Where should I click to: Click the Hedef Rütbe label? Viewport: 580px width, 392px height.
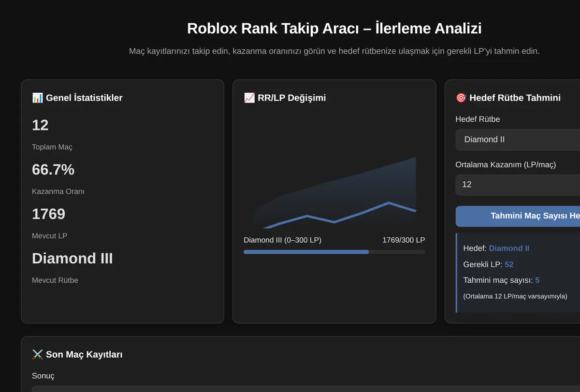[x=478, y=119]
